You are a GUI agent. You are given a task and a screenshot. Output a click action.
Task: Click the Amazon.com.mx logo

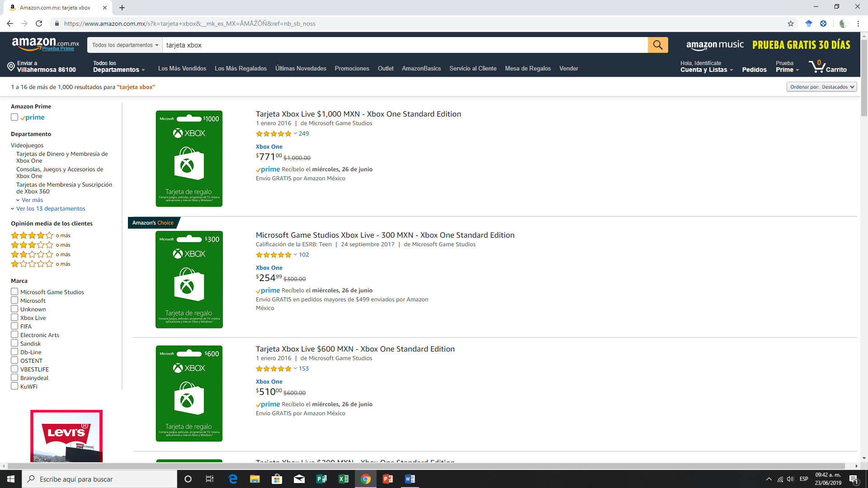(45, 44)
